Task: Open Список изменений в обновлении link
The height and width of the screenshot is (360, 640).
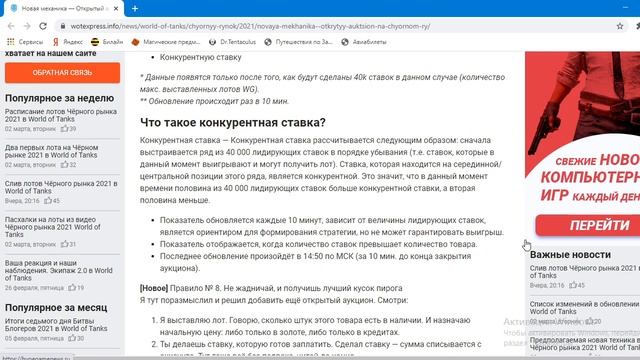Action: (x=584, y=307)
